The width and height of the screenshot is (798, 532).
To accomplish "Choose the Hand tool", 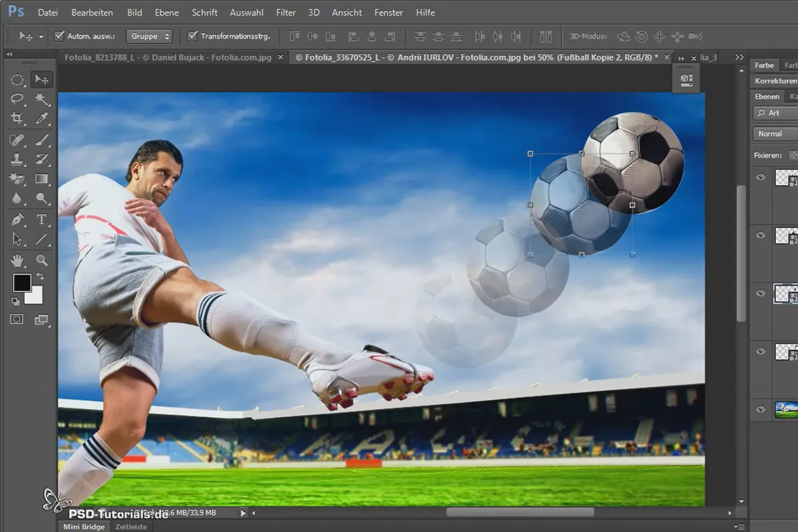I will tap(17, 260).
